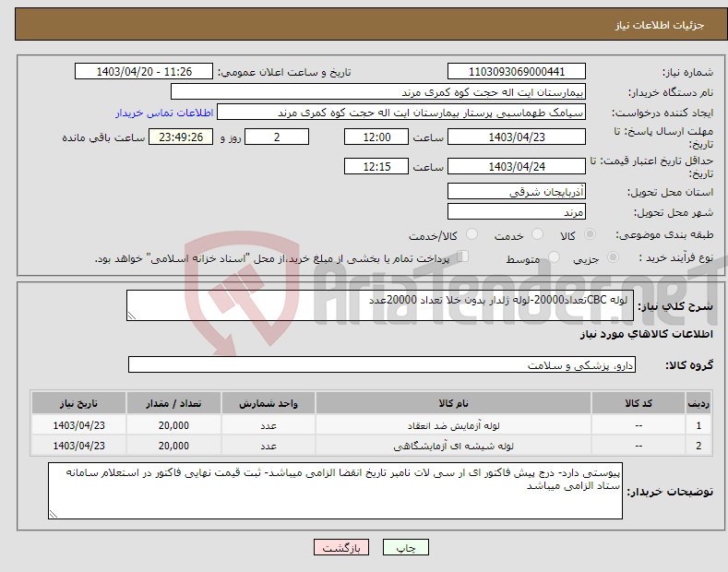Click quantity 20,000 in row 2
Screen dimensions: 728x572
point(173,446)
